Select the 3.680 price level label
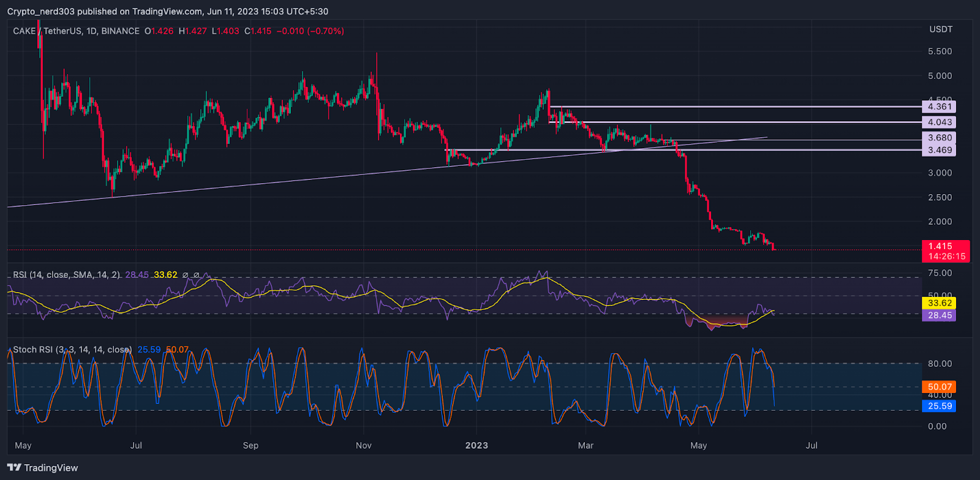This screenshot has height=480, width=980. [938, 138]
